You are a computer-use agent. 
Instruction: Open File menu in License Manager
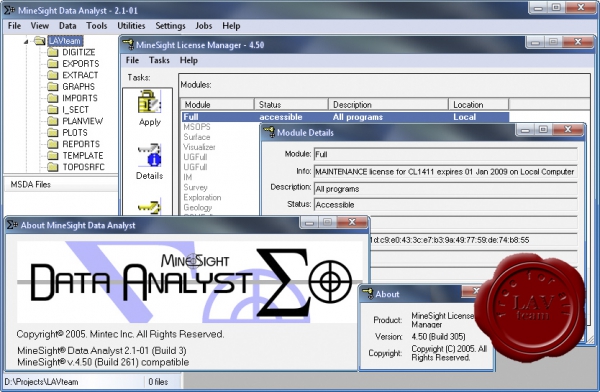132,60
